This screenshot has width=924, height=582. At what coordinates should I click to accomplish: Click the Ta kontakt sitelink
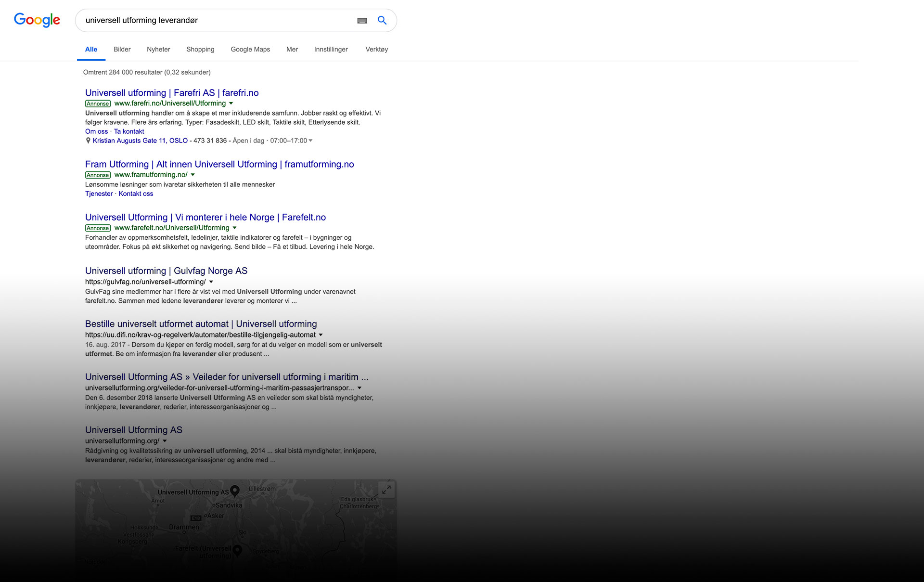129,131
